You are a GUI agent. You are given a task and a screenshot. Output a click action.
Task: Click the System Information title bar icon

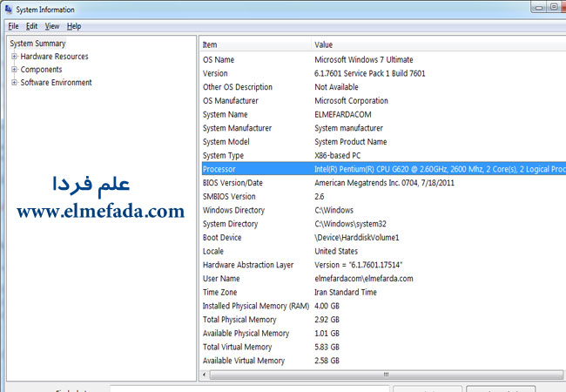pos(9,9)
